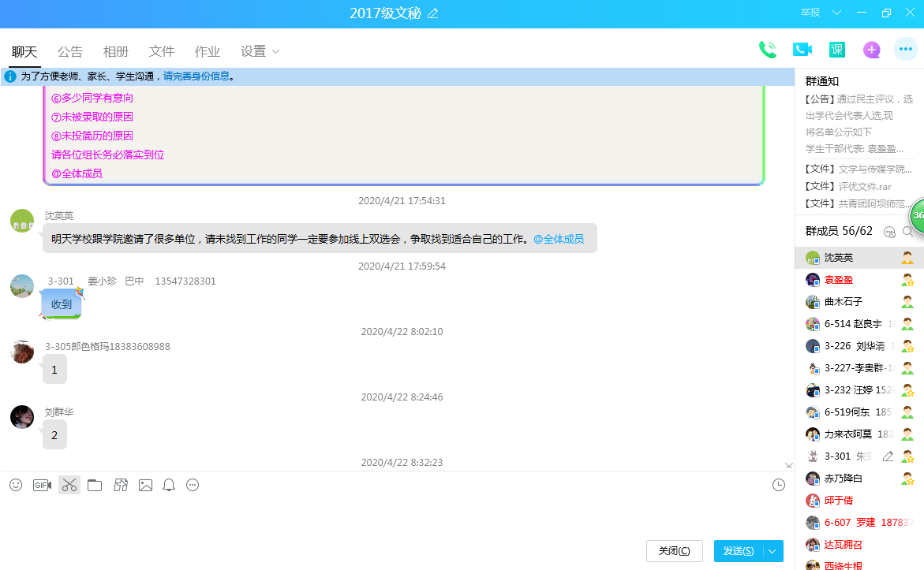Switch to the 公告 tab

(69, 51)
